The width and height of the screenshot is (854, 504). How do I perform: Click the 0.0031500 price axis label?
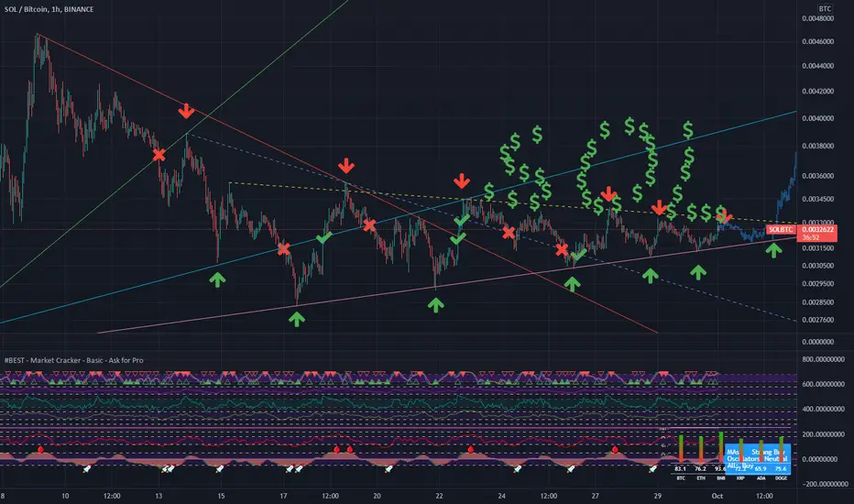[x=817, y=248]
